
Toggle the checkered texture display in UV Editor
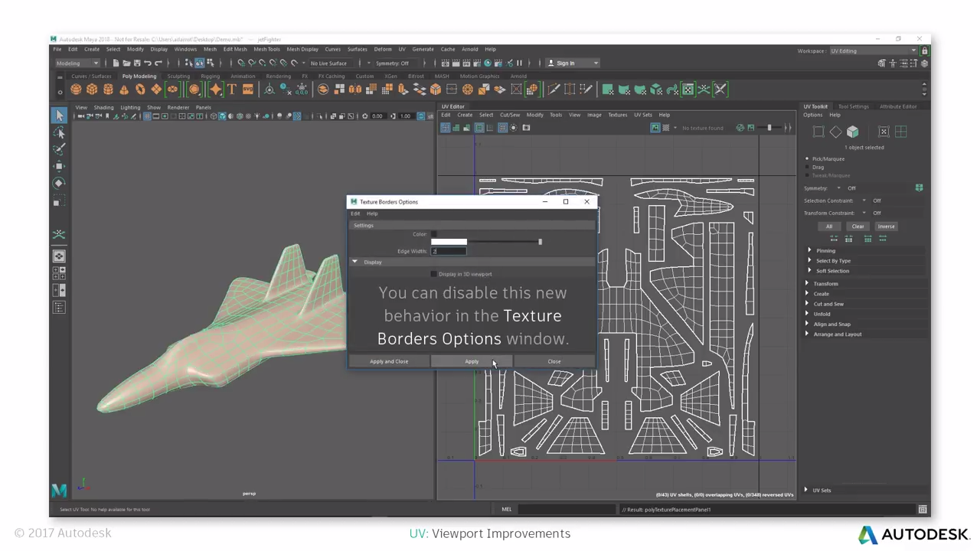[665, 128]
